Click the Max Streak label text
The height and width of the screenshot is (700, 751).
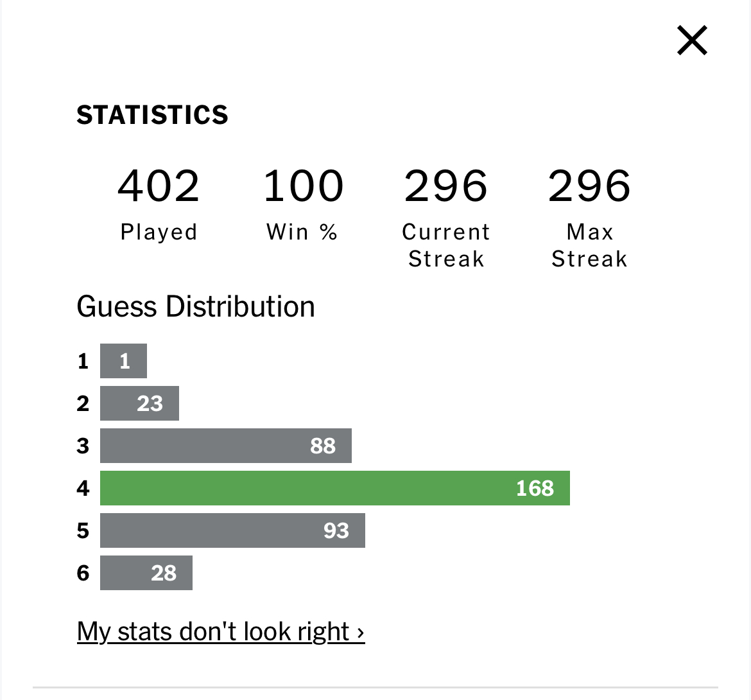click(589, 246)
